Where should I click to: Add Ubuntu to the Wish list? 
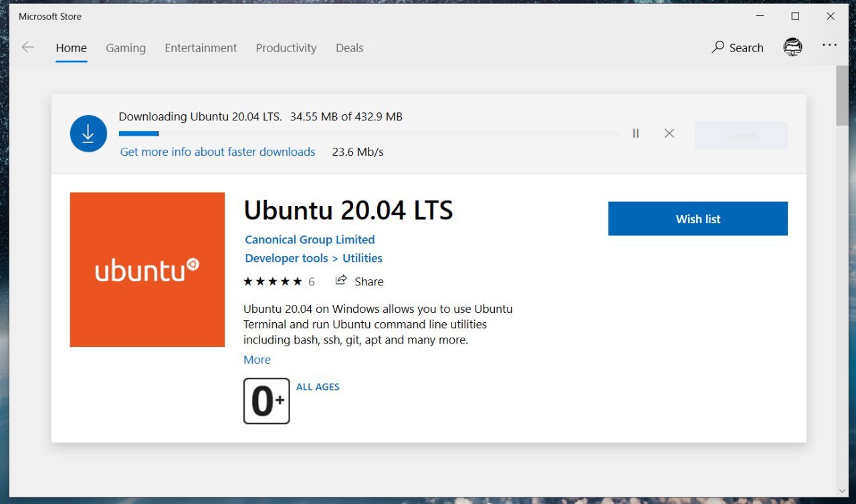coord(698,219)
